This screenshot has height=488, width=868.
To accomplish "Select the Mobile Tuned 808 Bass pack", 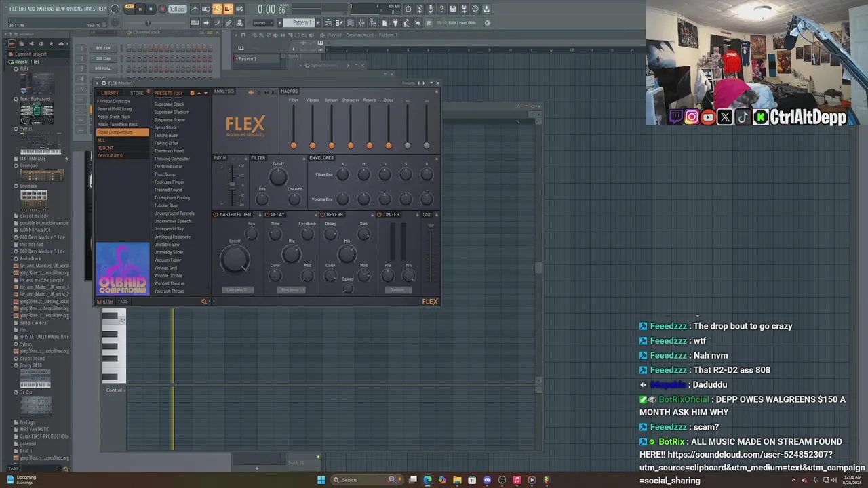I will point(117,125).
